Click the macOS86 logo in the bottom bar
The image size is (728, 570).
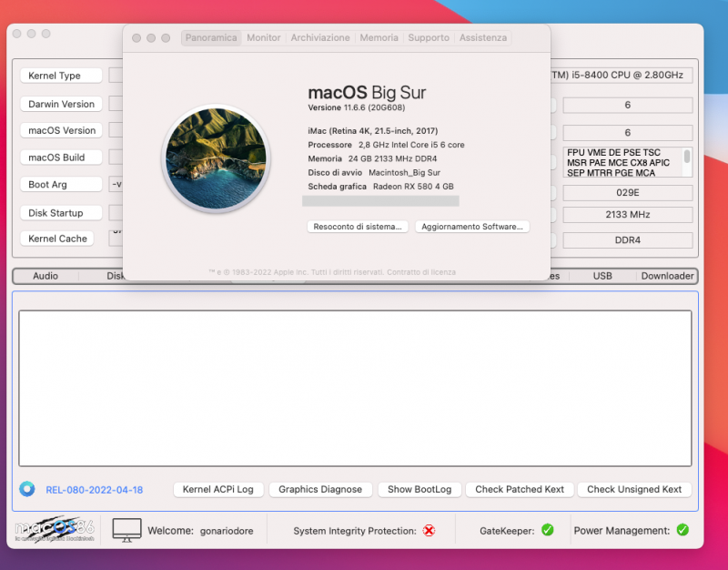coord(55,529)
